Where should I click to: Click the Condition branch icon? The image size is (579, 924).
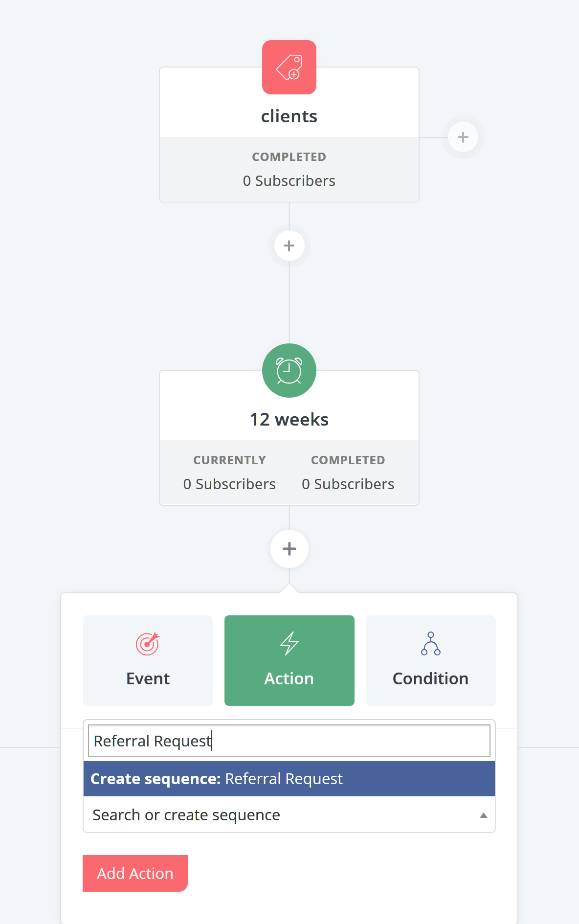point(431,643)
